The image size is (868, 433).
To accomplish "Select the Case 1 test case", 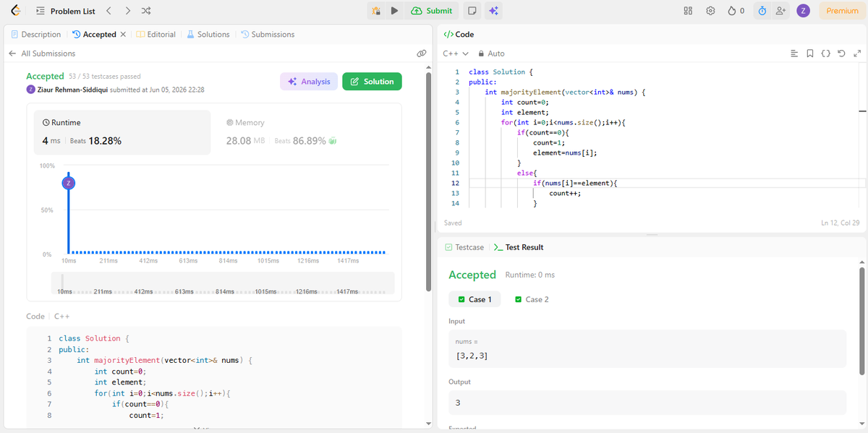I will [475, 299].
